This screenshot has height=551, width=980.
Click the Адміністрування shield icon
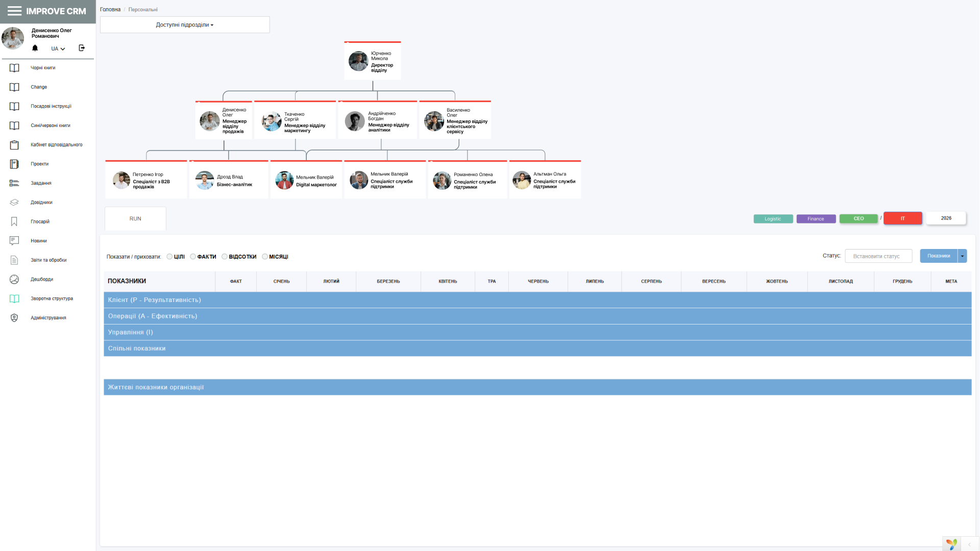click(14, 318)
